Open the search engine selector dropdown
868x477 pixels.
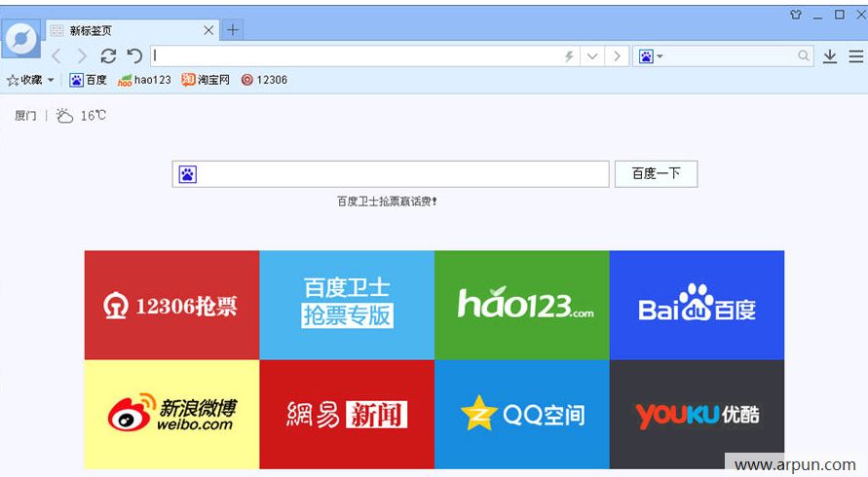tap(651, 55)
